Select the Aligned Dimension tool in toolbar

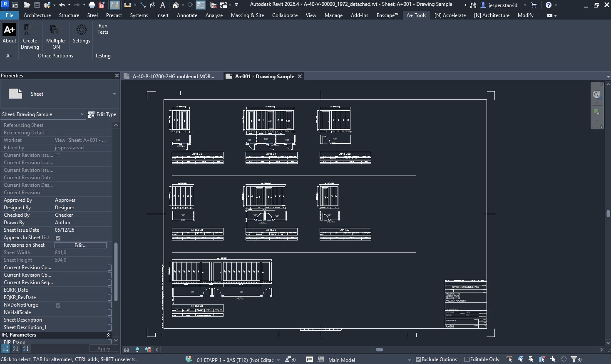tap(142, 5)
